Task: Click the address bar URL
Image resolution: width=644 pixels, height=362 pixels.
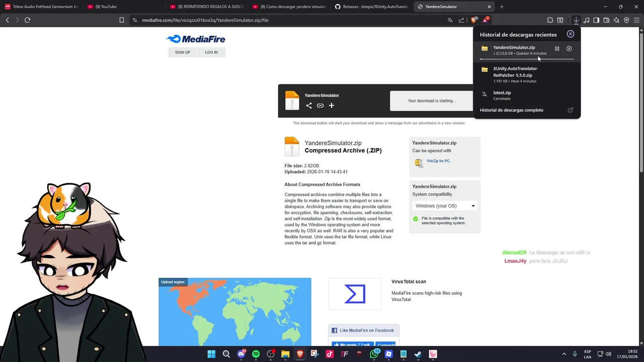Action: pos(205,20)
